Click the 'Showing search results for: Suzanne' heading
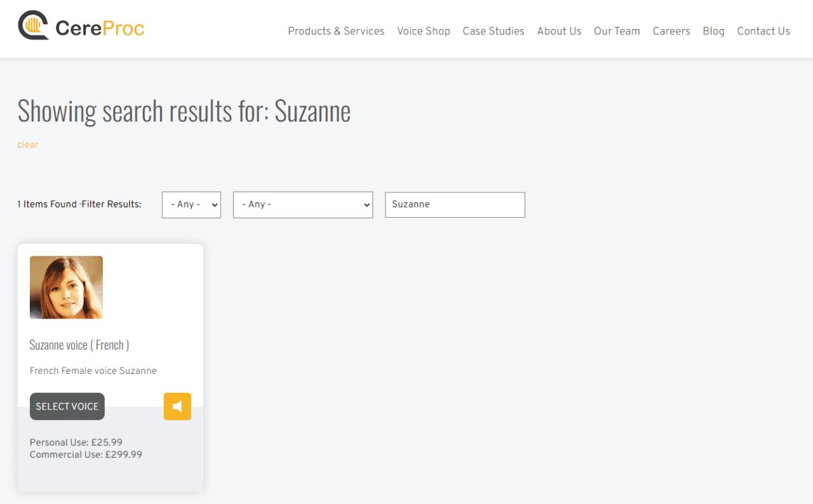The image size is (813, 504). [184, 111]
